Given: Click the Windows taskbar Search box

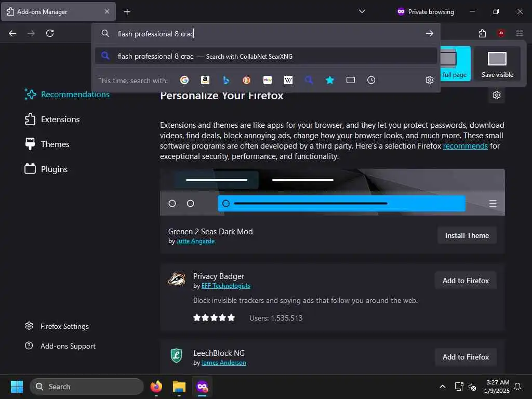Looking at the screenshot, I should [87, 387].
